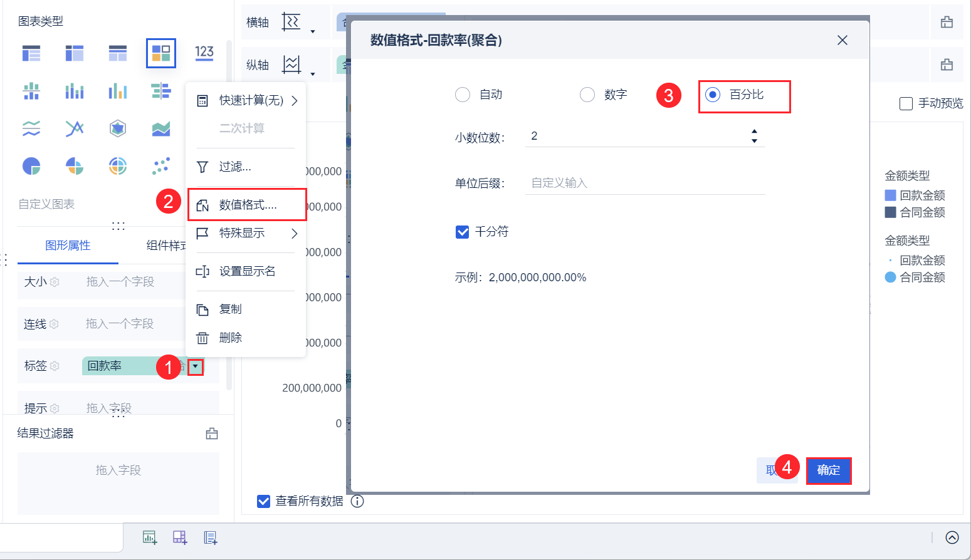Select the multi-series column chart type
971x560 pixels.
click(118, 91)
